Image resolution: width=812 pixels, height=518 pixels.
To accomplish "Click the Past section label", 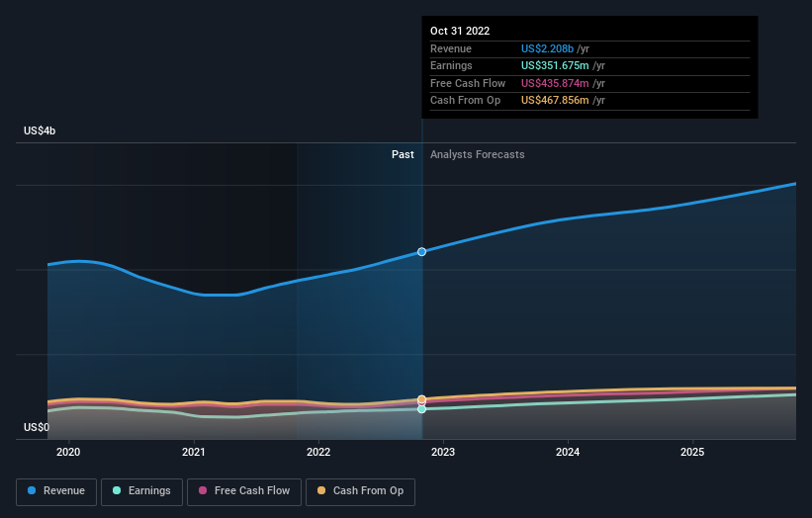I will point(403,155).
